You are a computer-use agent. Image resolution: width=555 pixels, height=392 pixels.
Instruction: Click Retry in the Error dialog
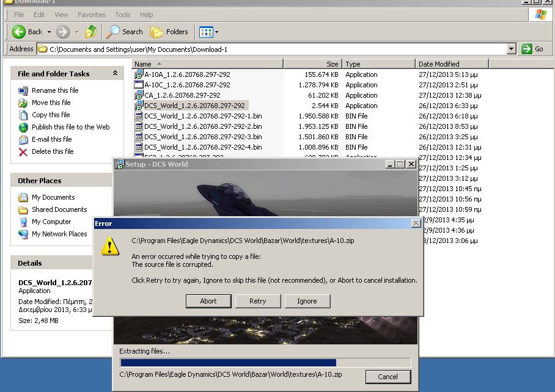(x=258, y=301)
